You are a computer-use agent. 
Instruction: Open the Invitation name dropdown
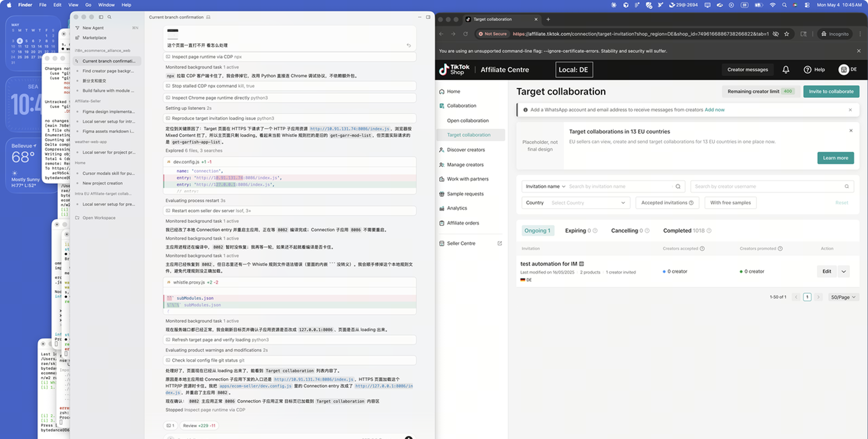tap(545, 186)
